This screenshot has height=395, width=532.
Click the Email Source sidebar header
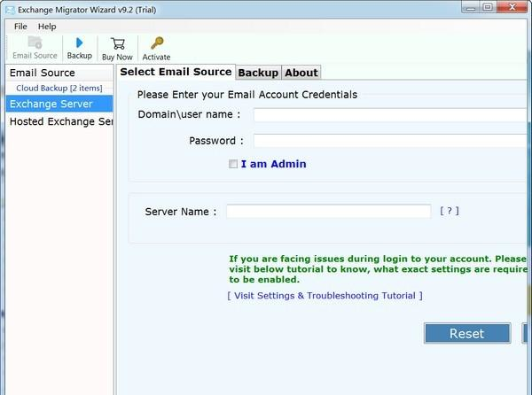pos(59,73)
